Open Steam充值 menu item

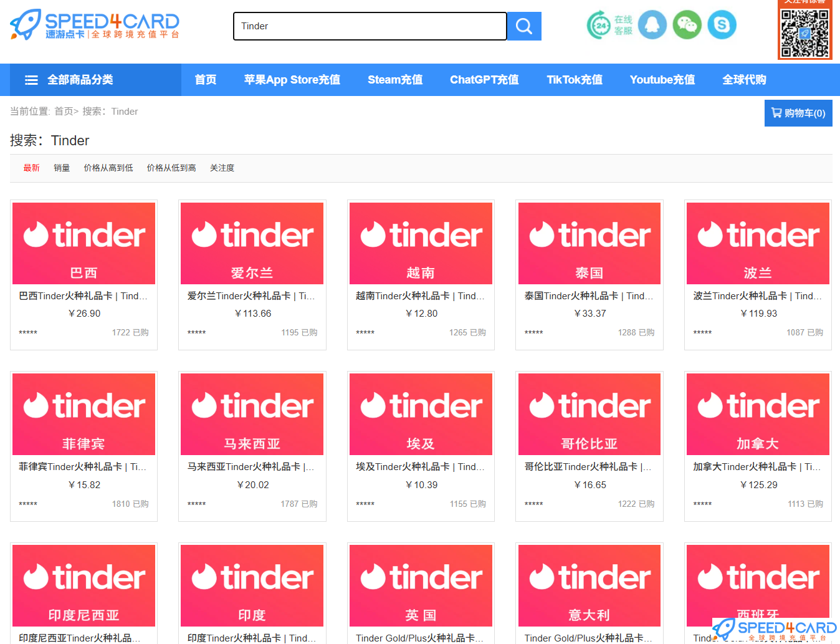pyautogui.click(x=395, y=80)
